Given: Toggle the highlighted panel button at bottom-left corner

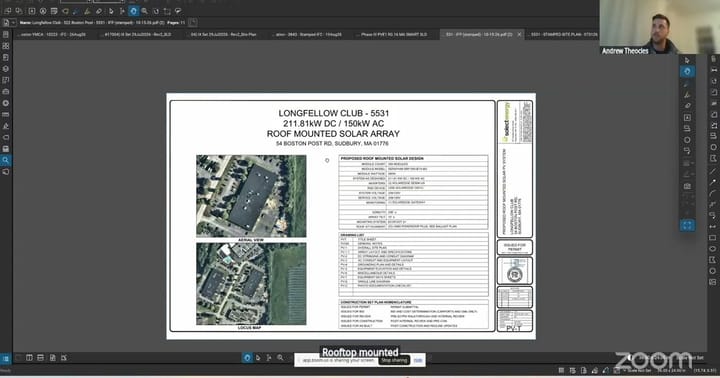Looking at the screenshot, I should pyautogui.click(x=6, y=358).
